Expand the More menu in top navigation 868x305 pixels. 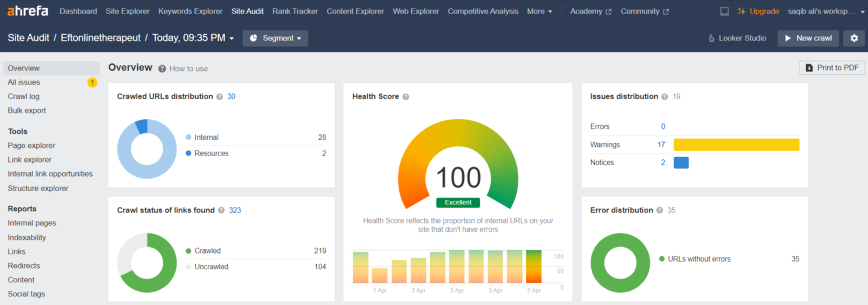pos(539,11)
